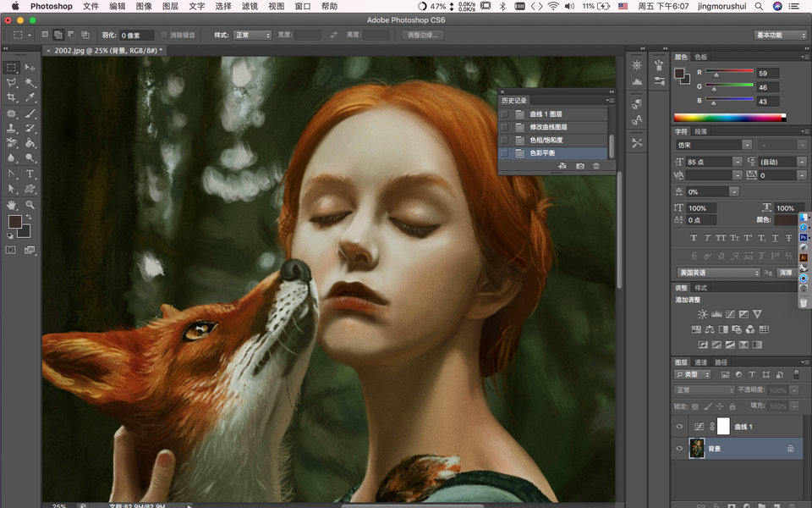This screenshot has width=812, height=508.
Task: Select the Blur tool
Action: point(11,158)
